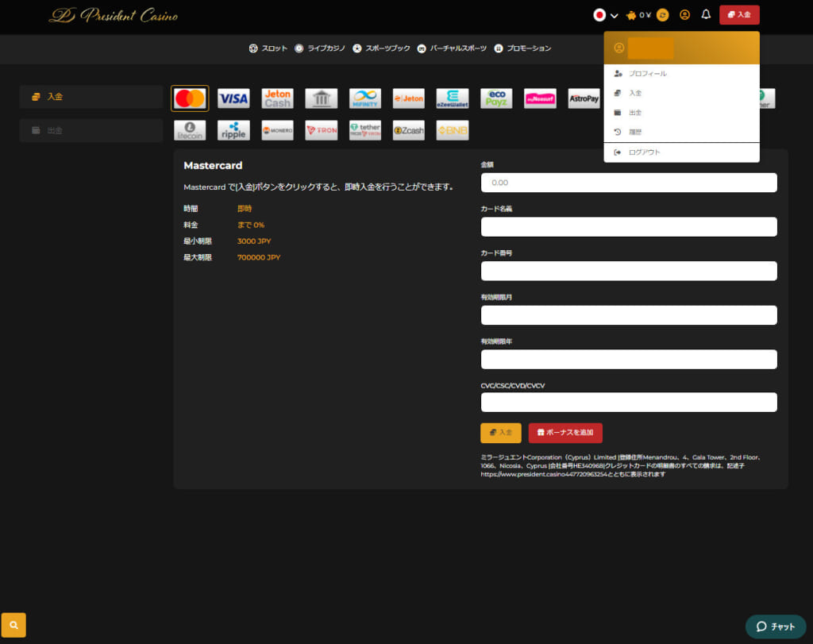Choose the Monero crypto option
Screen dimensions: 813x644
coord(277,130)
